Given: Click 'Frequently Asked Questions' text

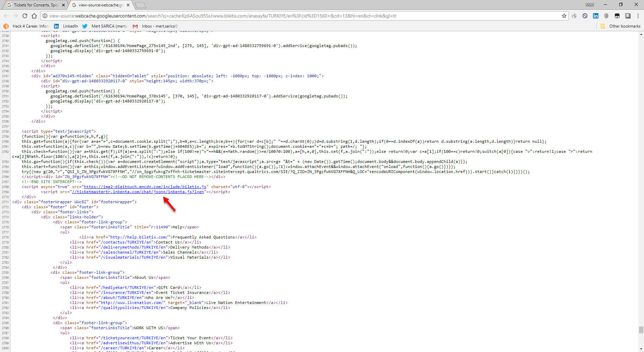Looking at the screenshot, I should click(x=204, y=237).
